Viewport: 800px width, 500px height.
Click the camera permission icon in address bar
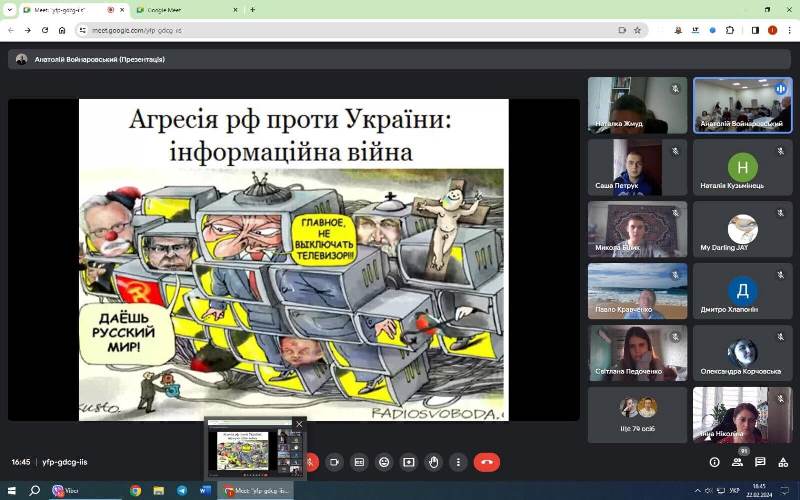(x=622, y=31)
